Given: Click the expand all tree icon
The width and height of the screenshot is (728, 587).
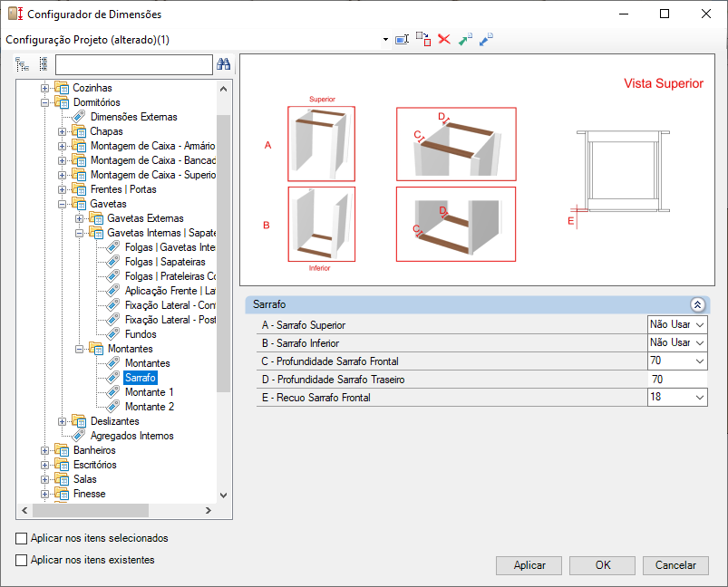Looking at the screenshot, I should (x=22, y=64).
